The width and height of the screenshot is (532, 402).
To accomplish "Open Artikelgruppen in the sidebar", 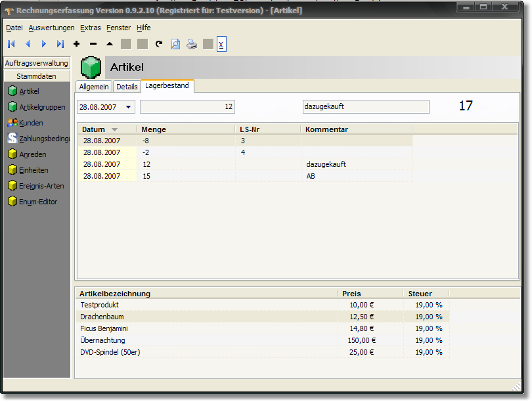I will click(x=36, y=107).
